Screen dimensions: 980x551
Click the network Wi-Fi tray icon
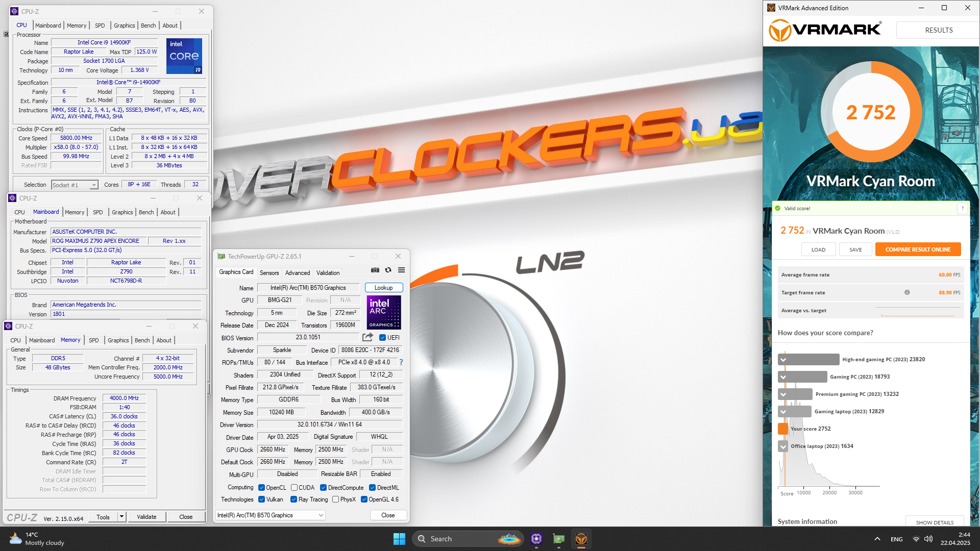tap(916, 539)
